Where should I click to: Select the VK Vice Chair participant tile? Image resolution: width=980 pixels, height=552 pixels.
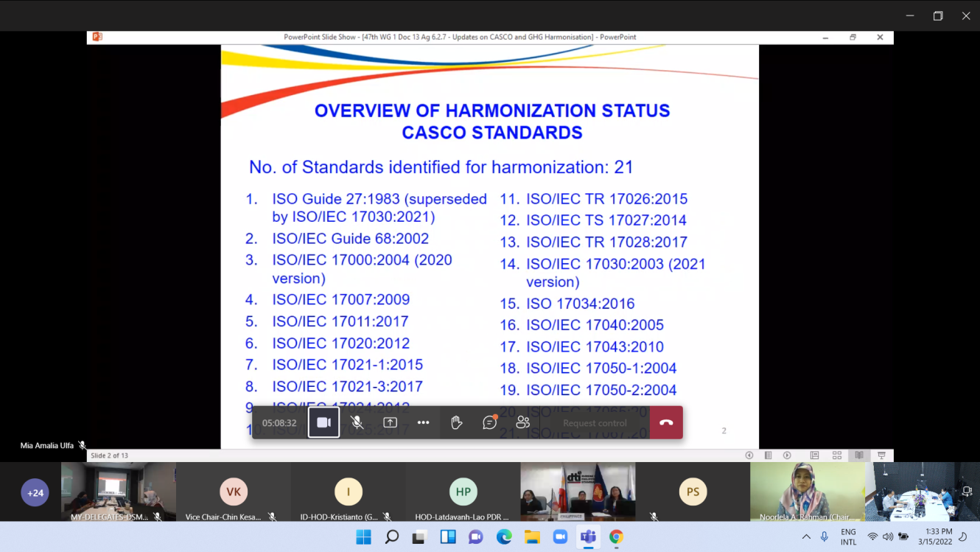click(233, 492)
